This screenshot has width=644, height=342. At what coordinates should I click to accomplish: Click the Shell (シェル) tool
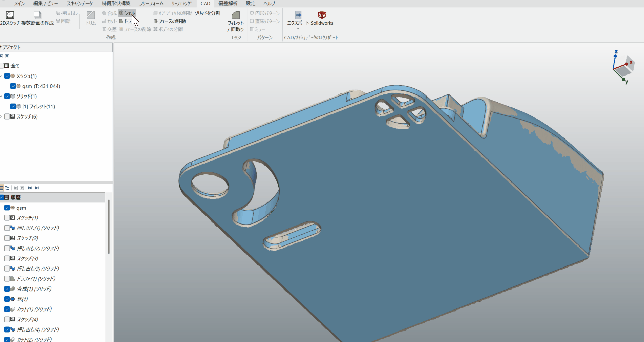click(127, 13)
